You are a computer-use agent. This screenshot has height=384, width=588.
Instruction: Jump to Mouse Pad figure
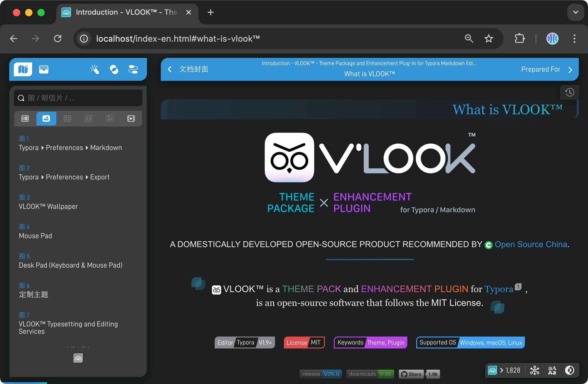[x=36, y=232]
